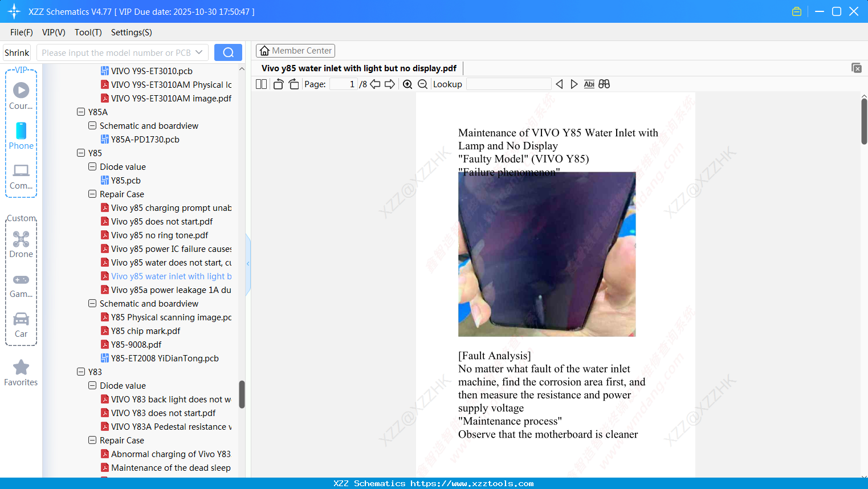Open the Member Center tab

pyautogui.click(x=295, y=51)
